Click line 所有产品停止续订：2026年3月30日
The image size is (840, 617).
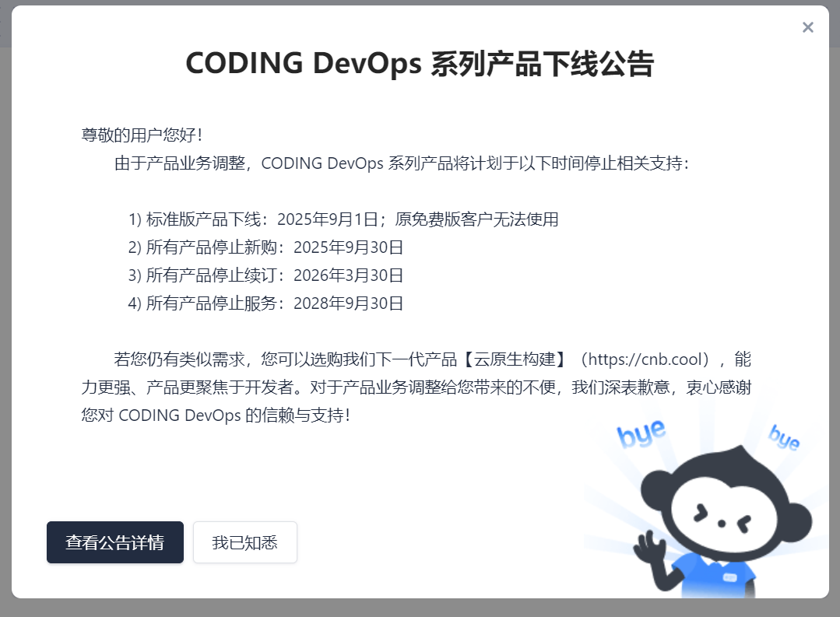(x=265, y=275)
